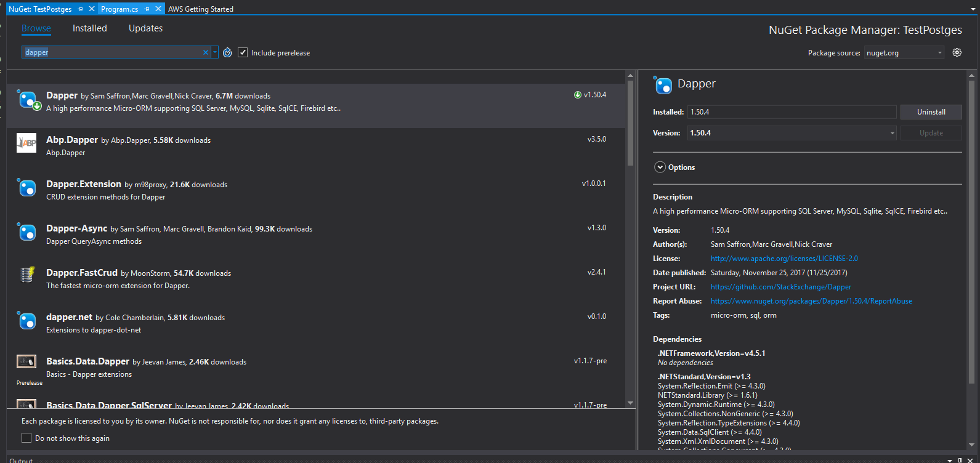The width and height of the screenshot is (980, 463).
Task: Click the refresh icon beside the search box
Action: tap(227, 52)
